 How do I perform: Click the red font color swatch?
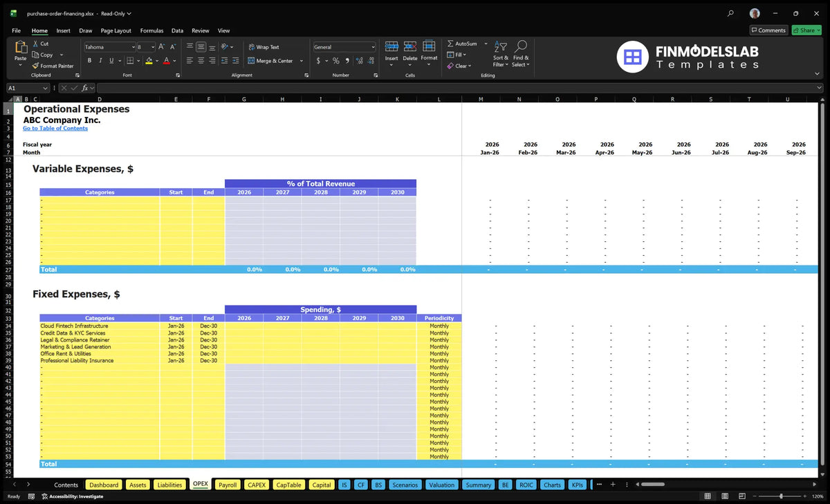166,61
